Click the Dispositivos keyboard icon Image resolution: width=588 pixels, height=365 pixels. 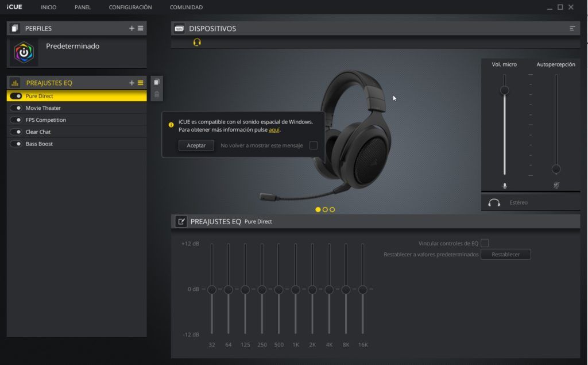[x=179, y=29]
